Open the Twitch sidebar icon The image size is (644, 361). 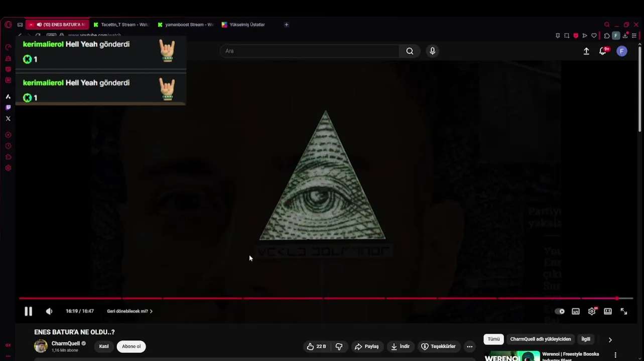[x=8, y=107]
